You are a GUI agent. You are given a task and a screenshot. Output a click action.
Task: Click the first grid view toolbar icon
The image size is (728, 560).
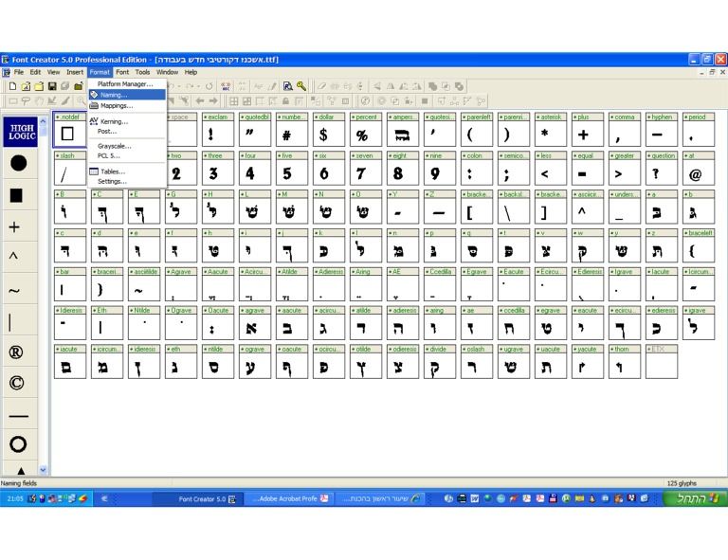(234, 100)
